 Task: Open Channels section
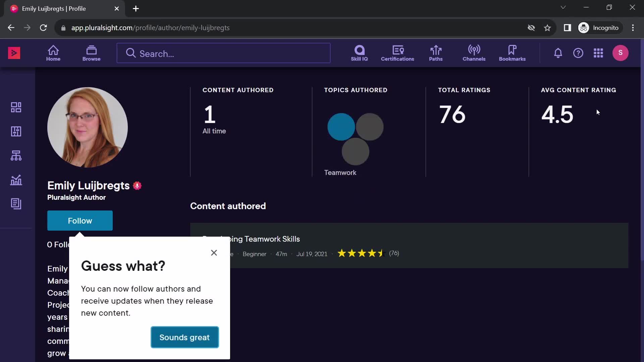(474, 53)
